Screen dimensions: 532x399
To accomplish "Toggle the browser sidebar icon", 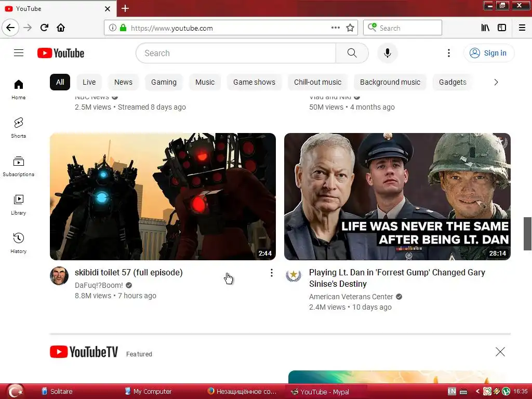I will coord(502,28).
